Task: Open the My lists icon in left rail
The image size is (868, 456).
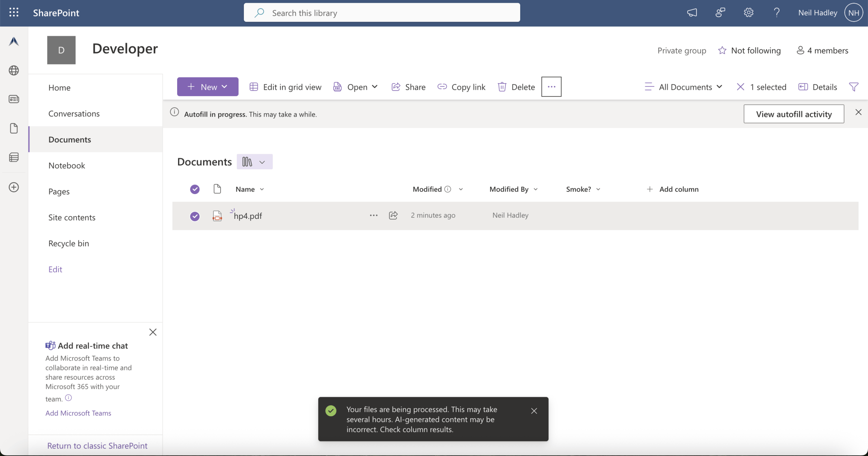Action: (x=14, y=158)
